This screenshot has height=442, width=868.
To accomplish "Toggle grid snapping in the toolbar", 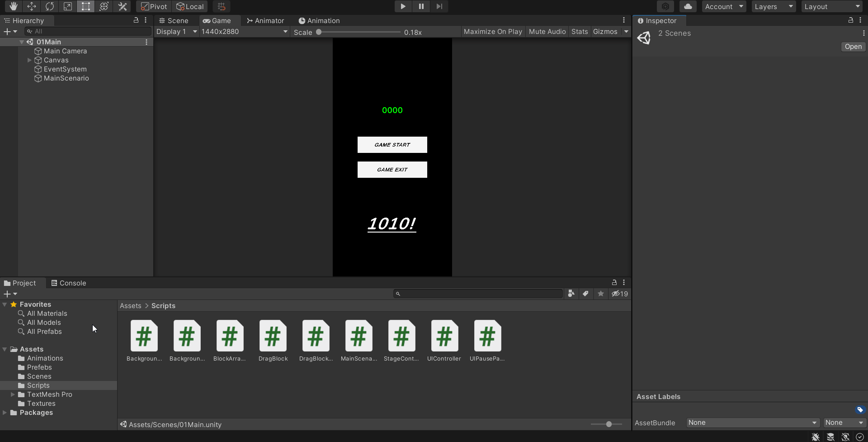I will pos(221,6).
